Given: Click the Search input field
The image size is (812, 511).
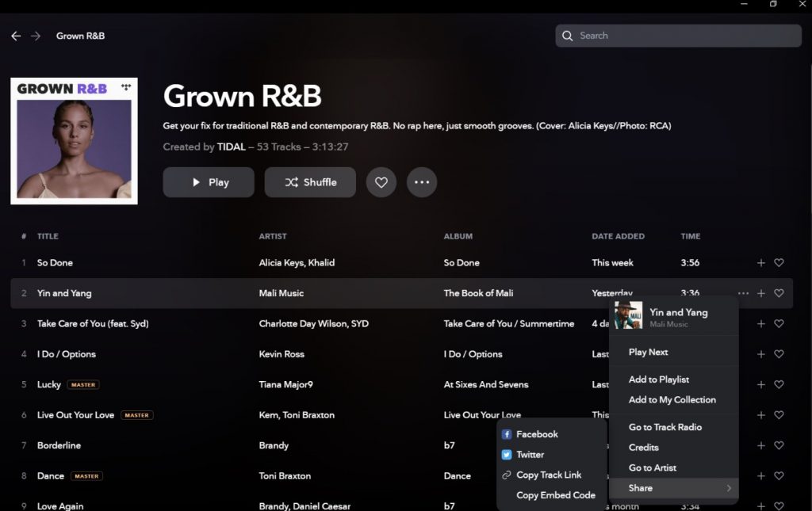Looking at the screenshot, I should coord(679,36).
